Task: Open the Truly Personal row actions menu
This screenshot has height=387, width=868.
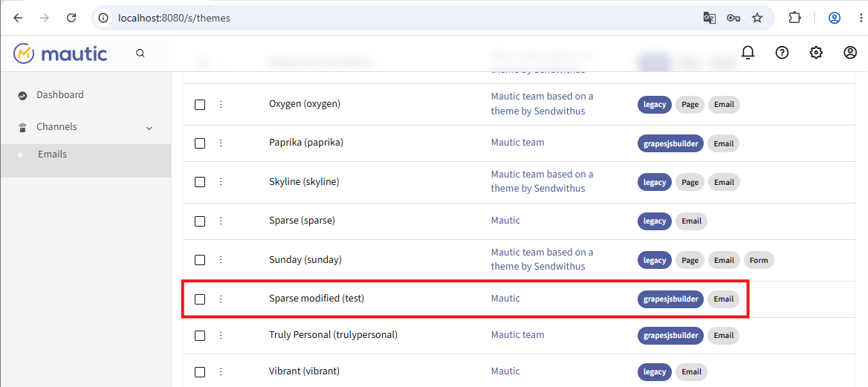Action: click(221, 335)
